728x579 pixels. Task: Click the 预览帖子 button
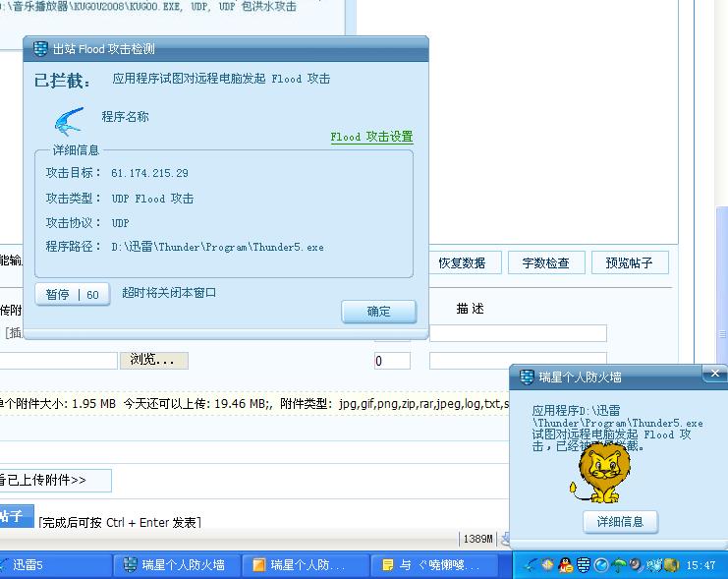point(630,263)
